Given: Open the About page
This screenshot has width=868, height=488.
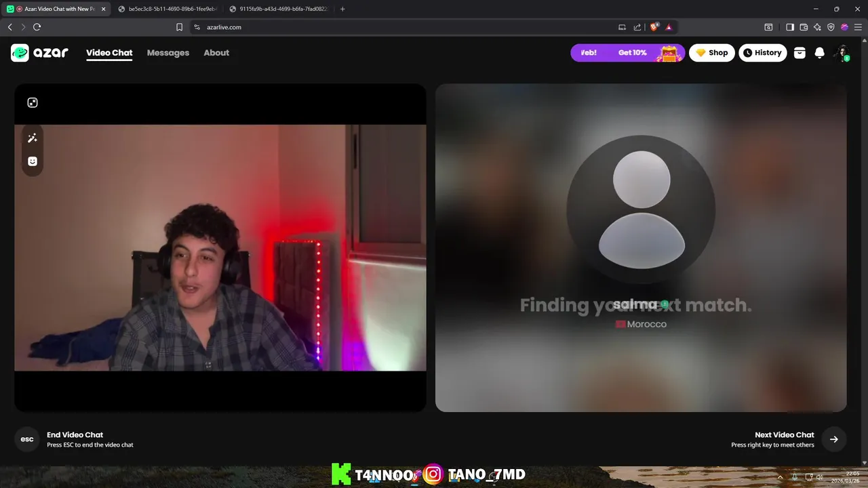Looking at the screenshot, I should [216, 53].
